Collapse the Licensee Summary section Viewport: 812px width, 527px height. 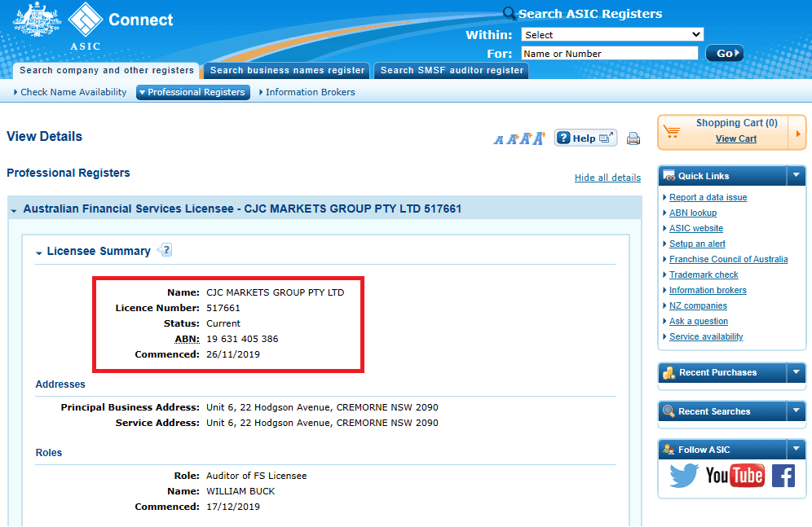point(39,253)
